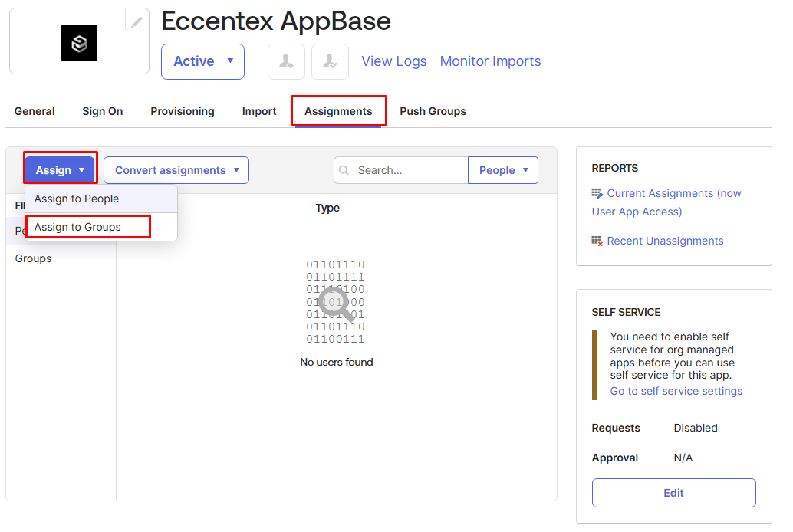Click the Recent Unassignments report icon
The width and height of the screenshot is (793, 532).
597,241
